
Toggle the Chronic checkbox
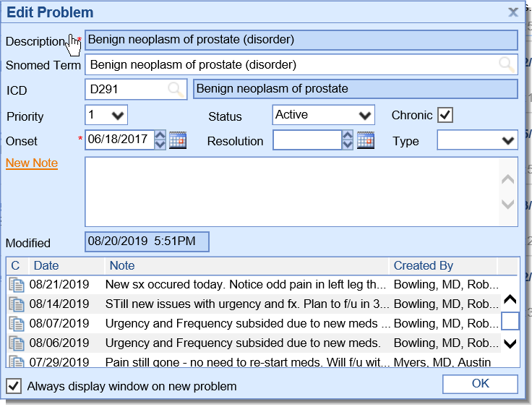pyautogui.click(x=445, y=115)
